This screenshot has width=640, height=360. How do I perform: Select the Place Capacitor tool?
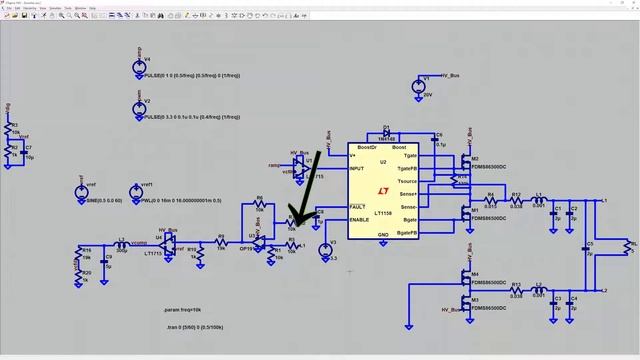[x=218, y=16]
